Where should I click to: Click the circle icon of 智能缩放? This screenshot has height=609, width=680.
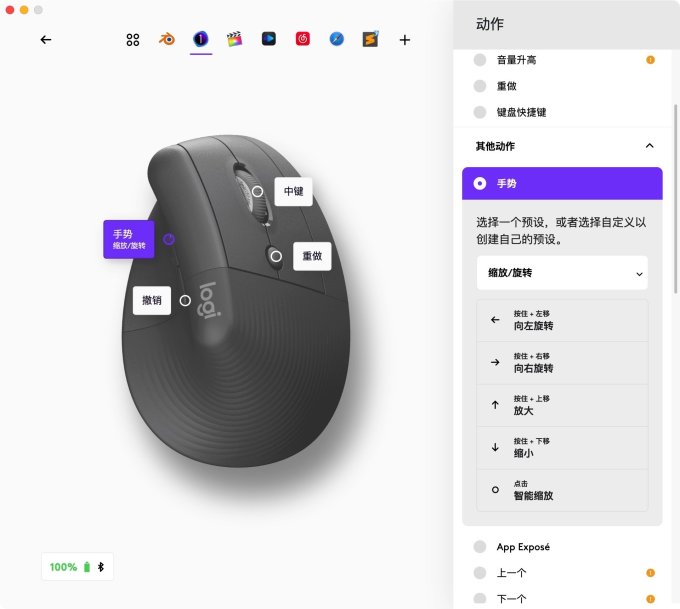click(x=495, y=490)
